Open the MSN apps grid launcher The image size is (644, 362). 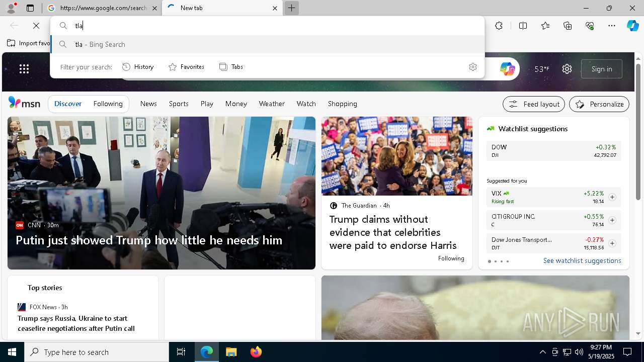(24, 69)
